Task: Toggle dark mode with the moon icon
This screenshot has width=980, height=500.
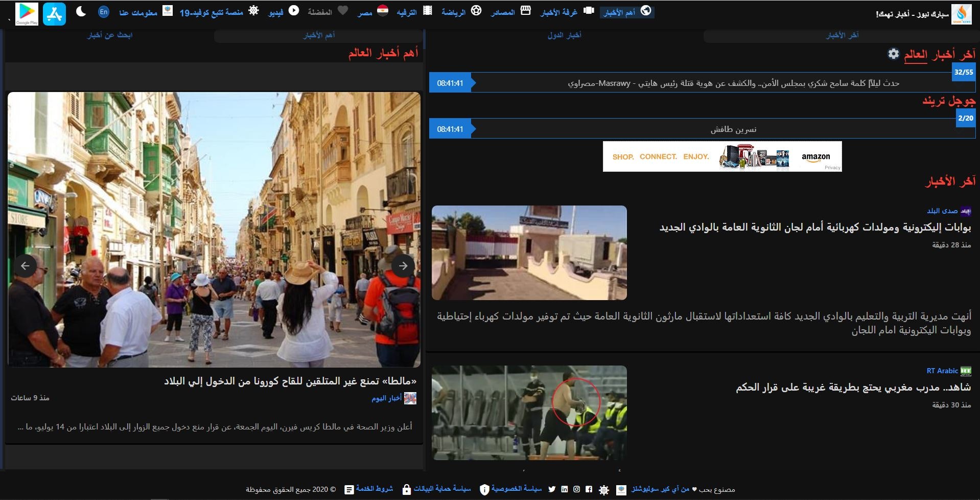Action: coord(82,11)
